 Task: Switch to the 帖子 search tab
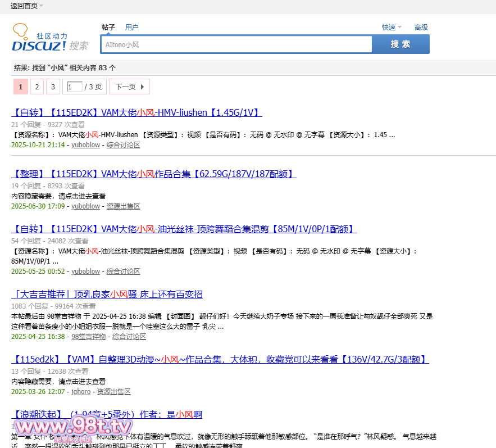(108, 27)
